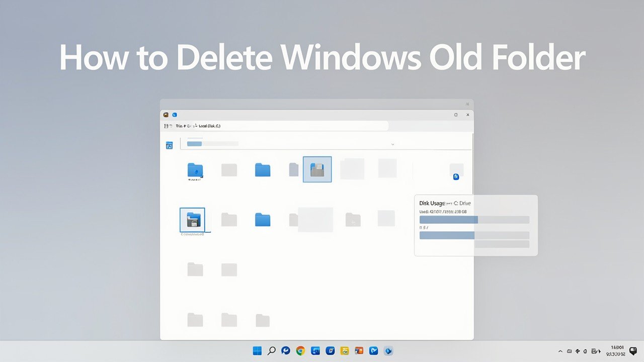
Task: Open the yellow taskbar app icon
Action: [345, 351]
